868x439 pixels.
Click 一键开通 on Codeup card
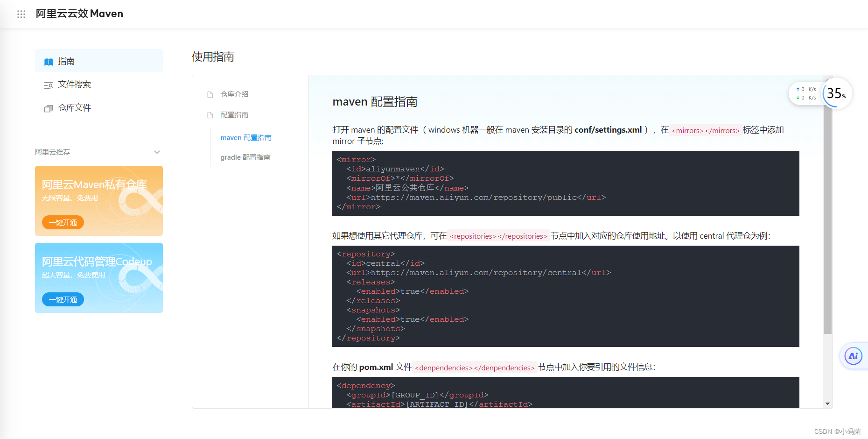pos(63,299)
